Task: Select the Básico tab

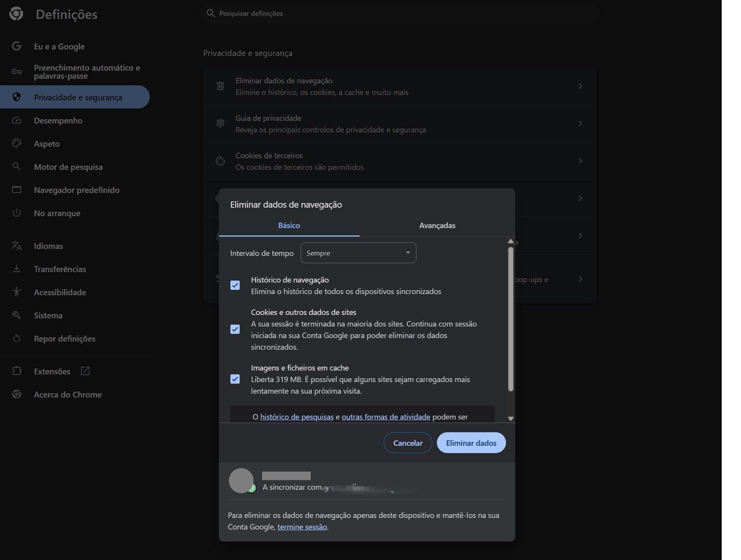Action: click(x=289, y=225)
